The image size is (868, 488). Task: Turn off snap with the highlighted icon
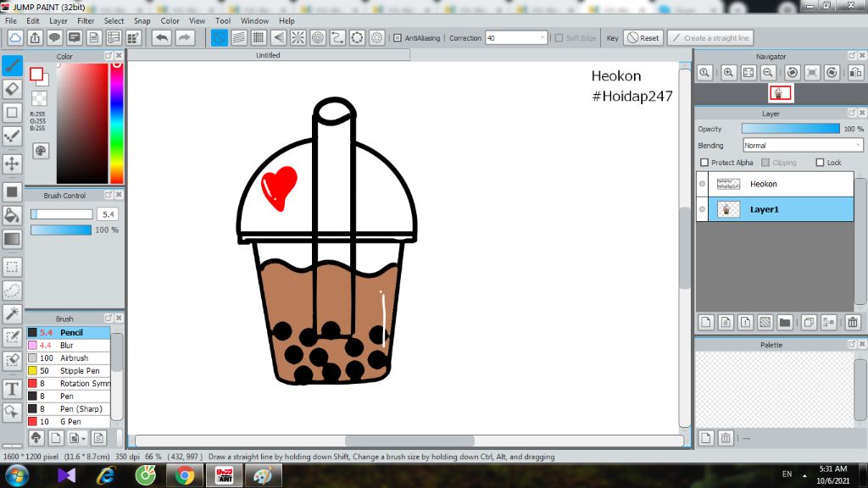tap(220, 37)
